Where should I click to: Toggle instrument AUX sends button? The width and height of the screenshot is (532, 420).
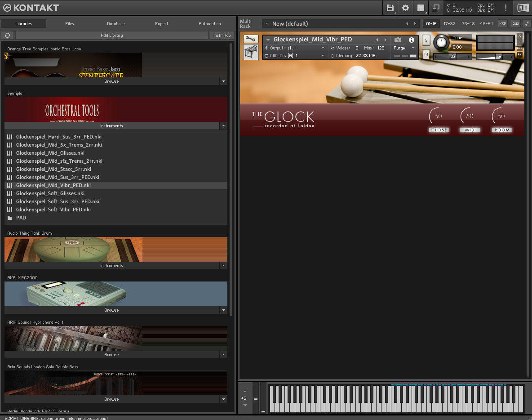coord(519,48)
